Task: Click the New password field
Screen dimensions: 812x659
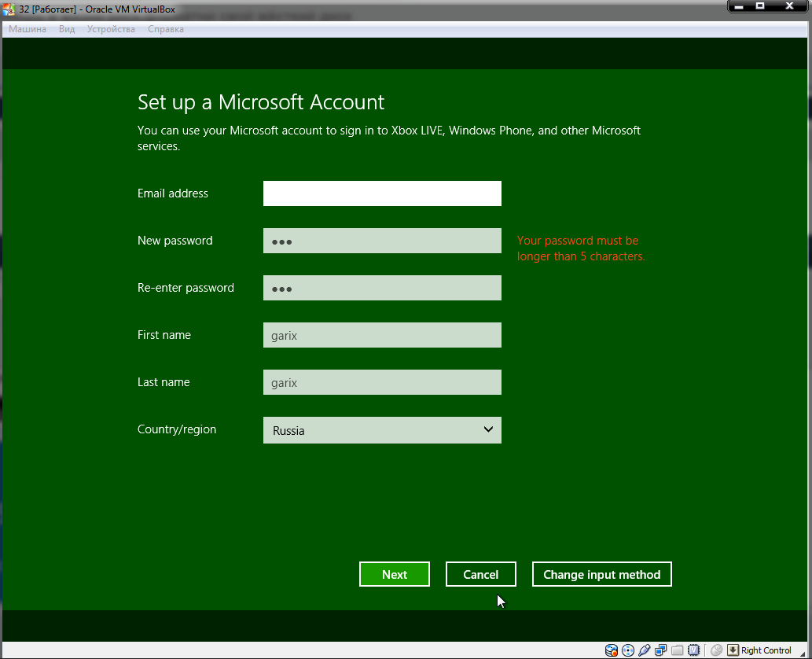Action: point(382,241)
